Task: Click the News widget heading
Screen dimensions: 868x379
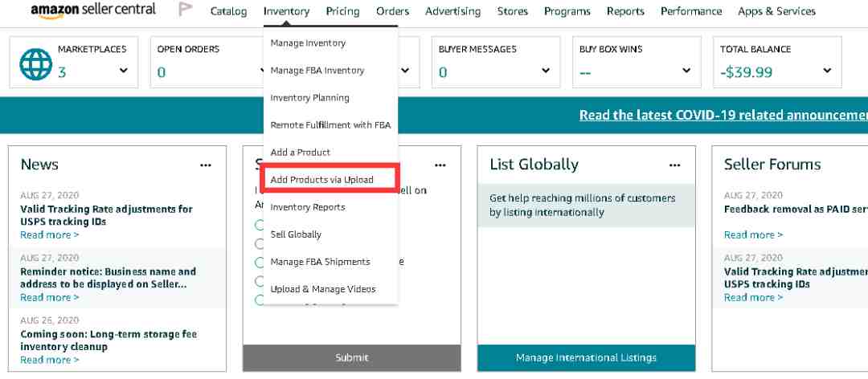Action: click(x=39, y=165)
